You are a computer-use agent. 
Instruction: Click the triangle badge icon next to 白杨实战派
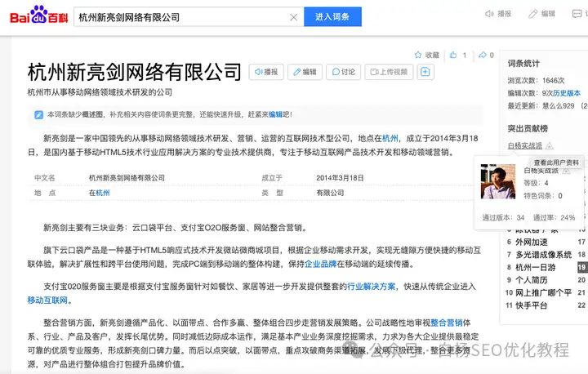tap(550, 146)
